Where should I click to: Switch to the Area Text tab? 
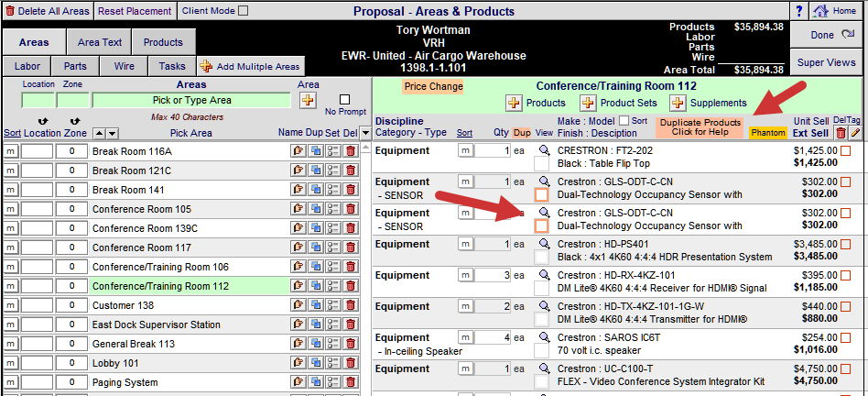point(100,42)
